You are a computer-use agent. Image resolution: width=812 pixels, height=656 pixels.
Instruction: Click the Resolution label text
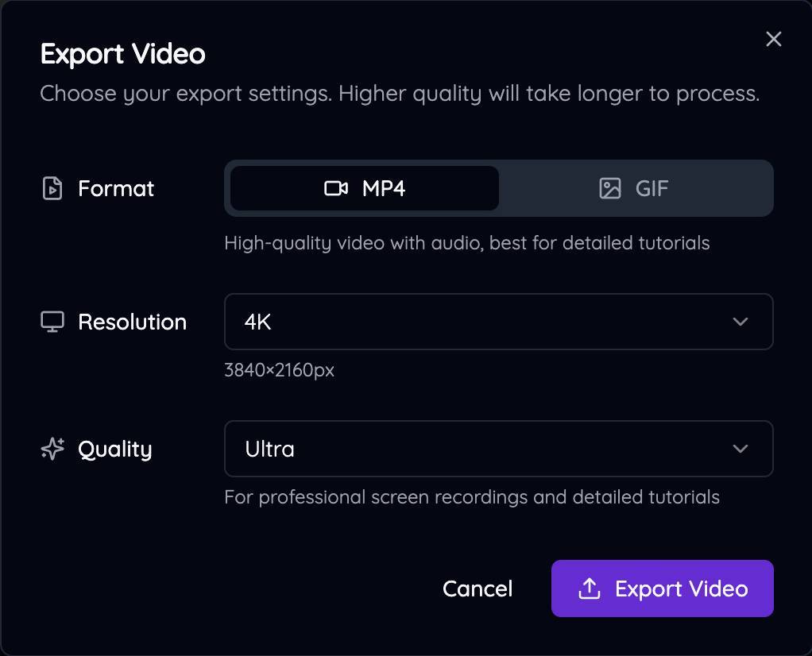tap(132, 322)
